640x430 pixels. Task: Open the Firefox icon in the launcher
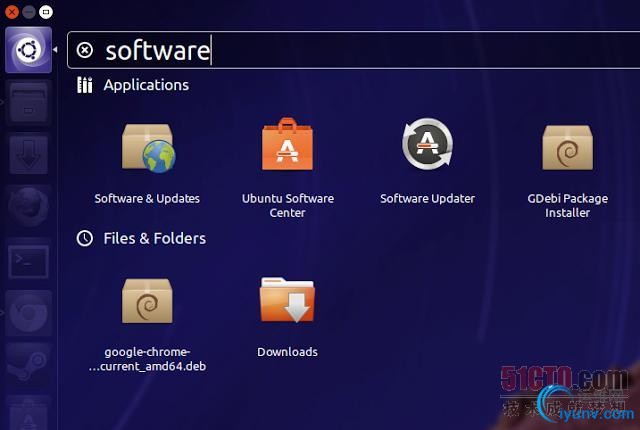(x=29, y=207)
